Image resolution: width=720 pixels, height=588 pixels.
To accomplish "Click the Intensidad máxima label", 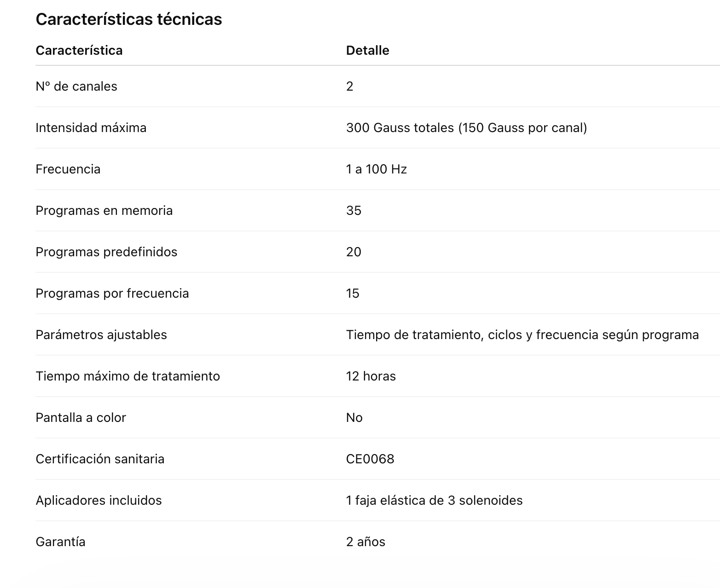I will click(x=91, y=127).
